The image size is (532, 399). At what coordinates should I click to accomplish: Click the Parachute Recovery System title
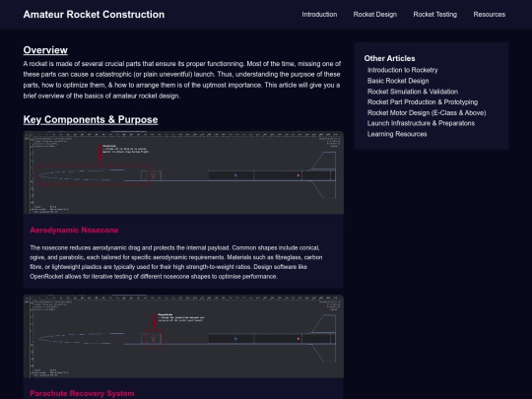(x=82, y=393)
